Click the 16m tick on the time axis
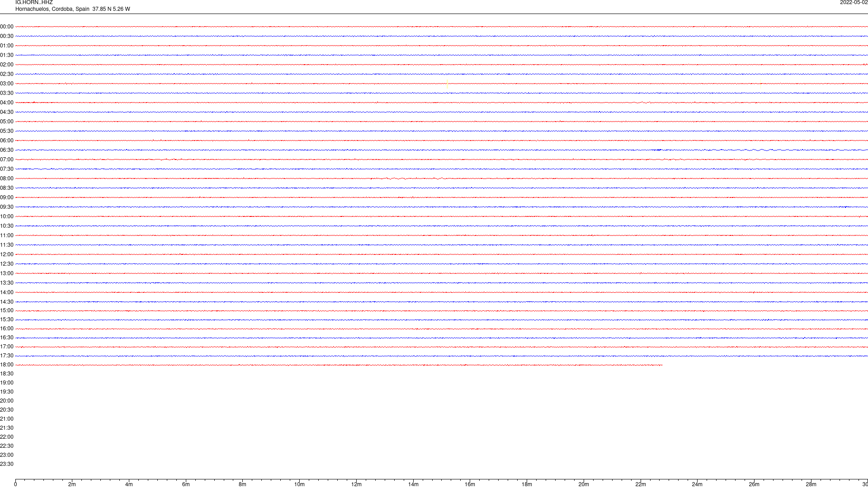The height and width of the screenshot is (488, 868). click(470, 484)
